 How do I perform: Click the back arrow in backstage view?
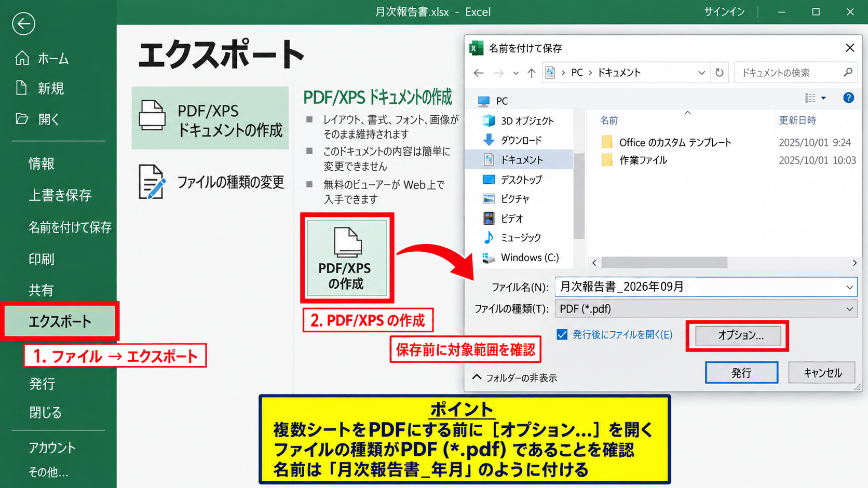23,23
